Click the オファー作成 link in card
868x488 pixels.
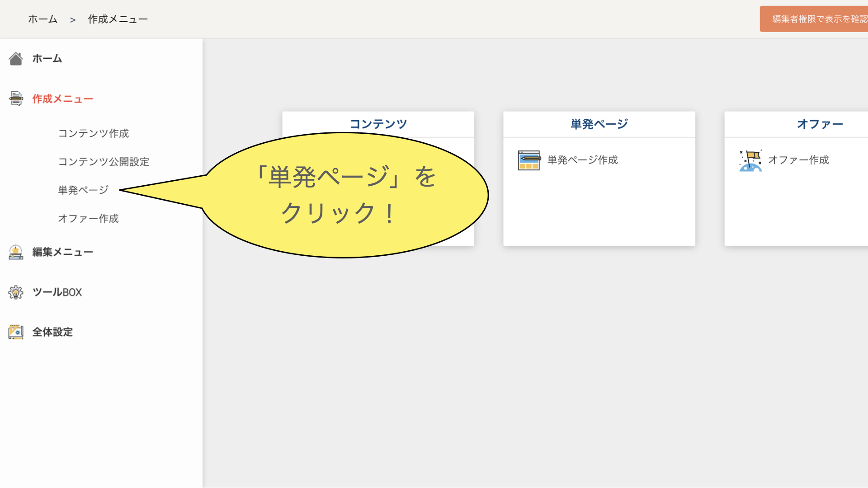[x=798, y=160]
